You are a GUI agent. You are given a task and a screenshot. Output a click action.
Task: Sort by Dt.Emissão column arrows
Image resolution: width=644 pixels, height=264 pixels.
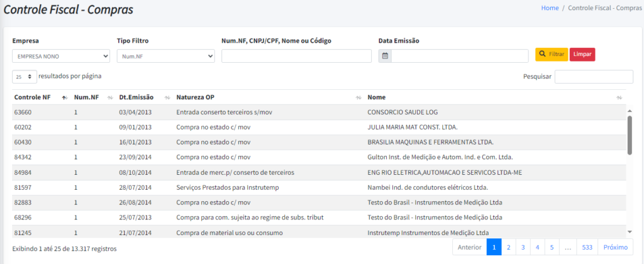pyautogui.click(x=167, y=97)
